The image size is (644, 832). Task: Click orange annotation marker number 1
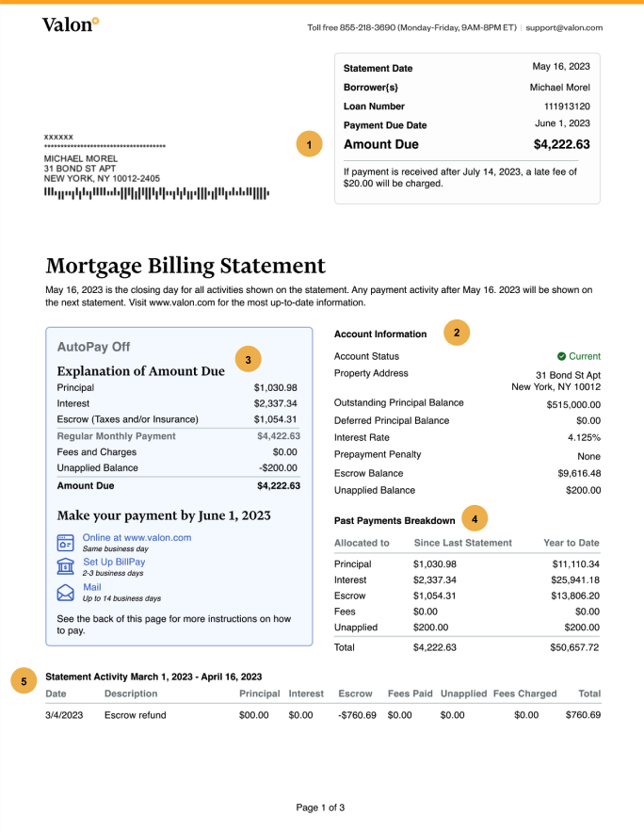pyautogui.click(x=308, y=144)
